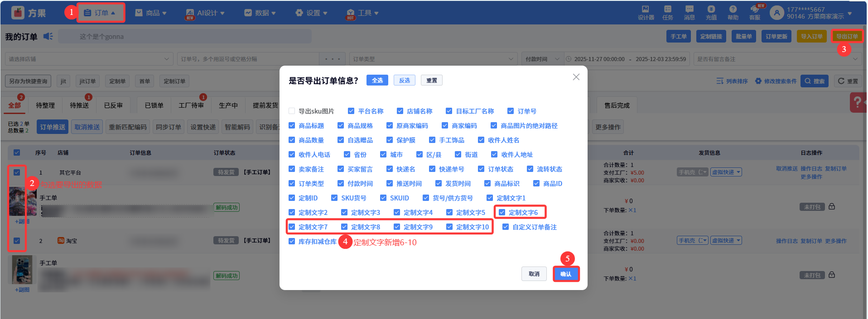868x319 pixels.
Task: Uncheck the 平台名称 checkbox
Action: [x=351, y=111]
